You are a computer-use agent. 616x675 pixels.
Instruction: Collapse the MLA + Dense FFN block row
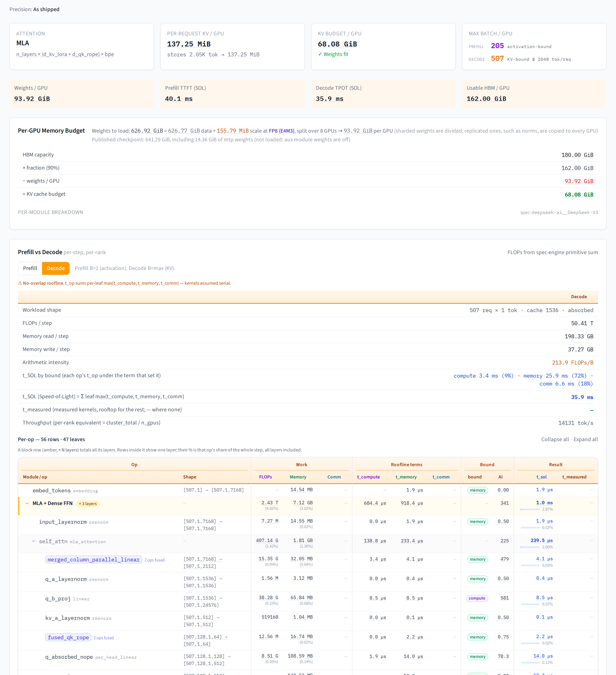point(27,503)
